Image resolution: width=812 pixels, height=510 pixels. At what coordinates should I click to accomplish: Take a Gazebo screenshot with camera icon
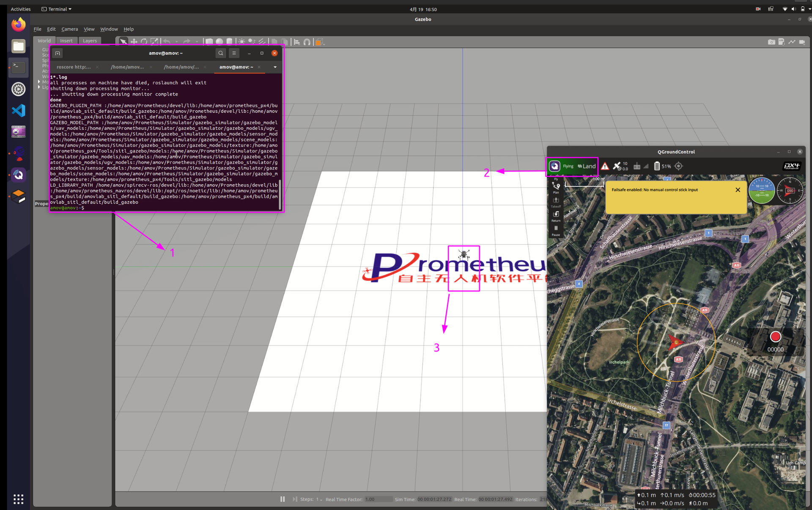pos(771,42)
